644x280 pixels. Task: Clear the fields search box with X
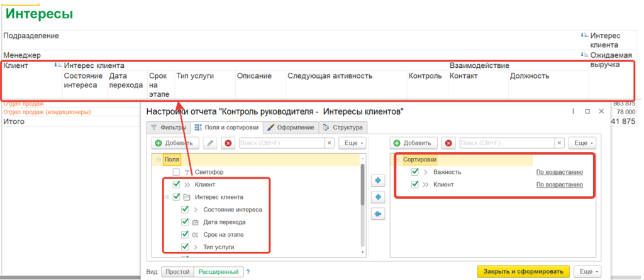328,143
